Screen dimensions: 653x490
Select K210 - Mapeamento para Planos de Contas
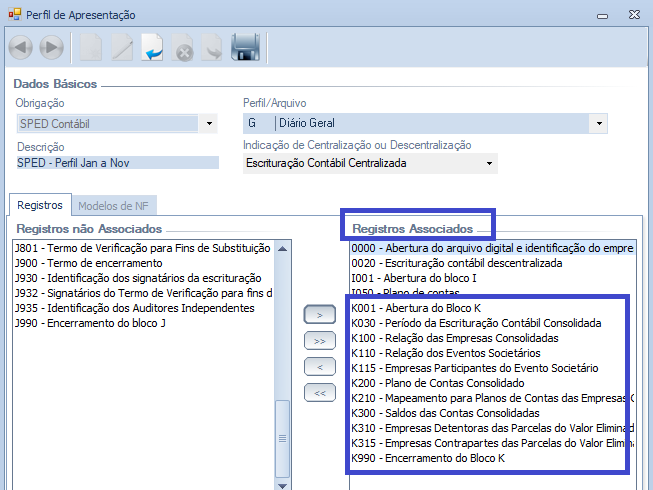click(x=493, y=398)
